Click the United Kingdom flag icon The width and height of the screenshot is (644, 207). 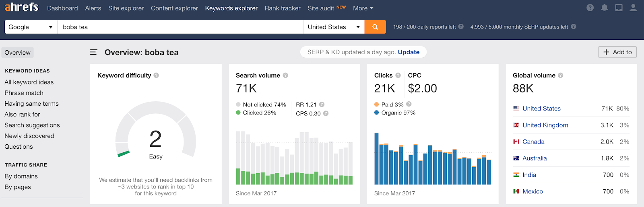pyautogui.click(x=516, y=125)
